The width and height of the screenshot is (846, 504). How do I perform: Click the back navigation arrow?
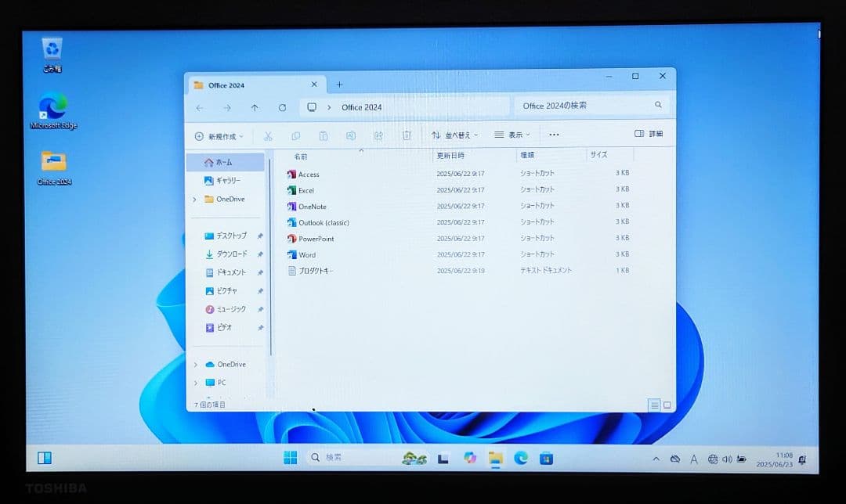pos(199,107)
